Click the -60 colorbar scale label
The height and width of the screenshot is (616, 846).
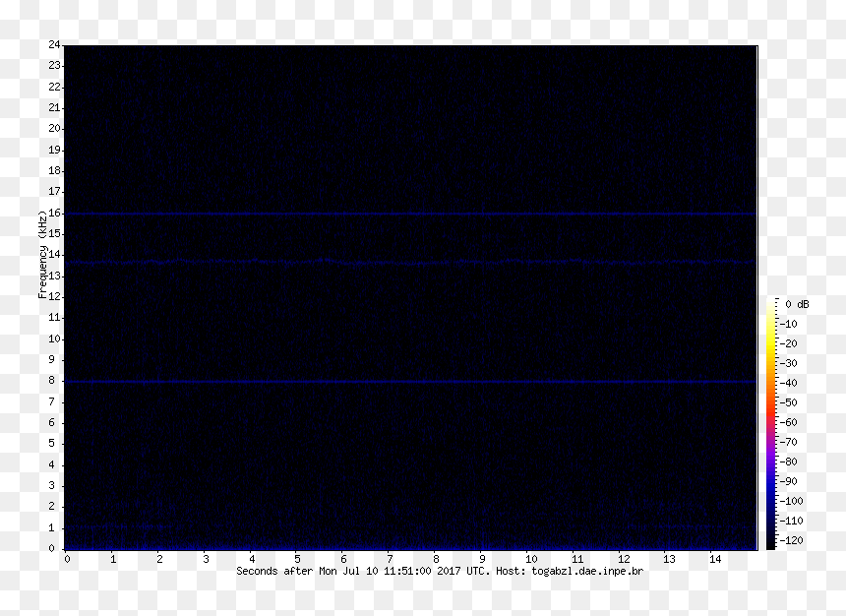pyautogui.click(x=789, y=422)
